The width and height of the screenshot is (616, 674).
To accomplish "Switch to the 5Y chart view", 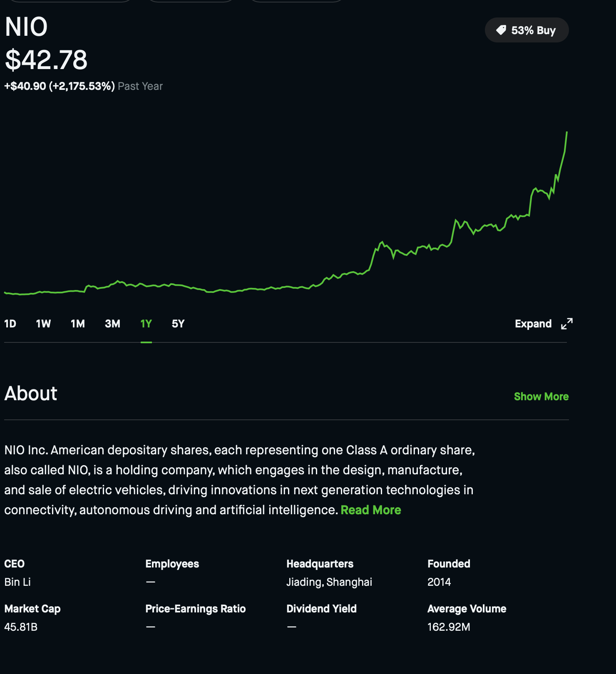I will coord(178,324).
